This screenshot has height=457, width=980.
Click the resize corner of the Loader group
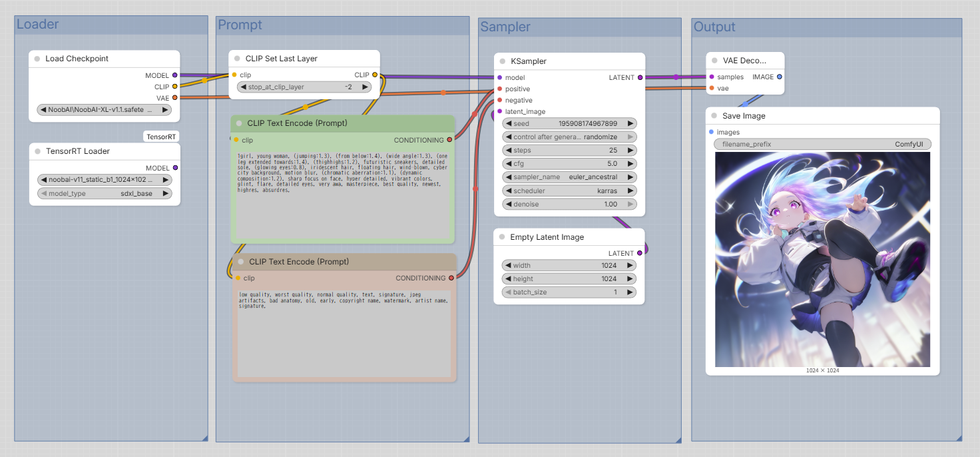(204, 437)
